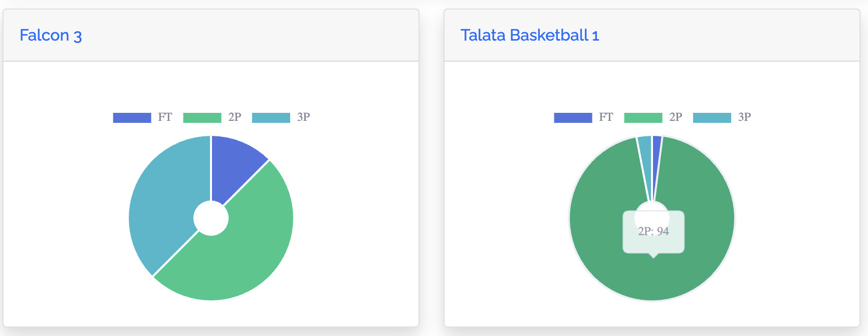Viewport: 868px width, 336px height.
Task: Toggle the FT legend label in Falcon 3 chart
Action: pyautogui.click(x=165, y=117)
